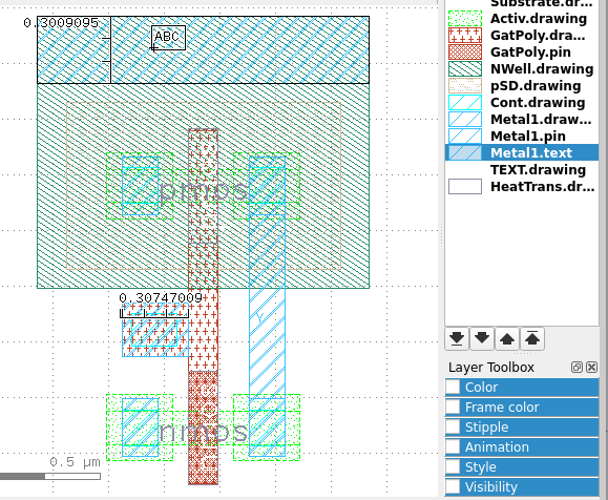Move selected layer to top
The image size is (608, 500).
pyautogui.click(x=534, y=338)
